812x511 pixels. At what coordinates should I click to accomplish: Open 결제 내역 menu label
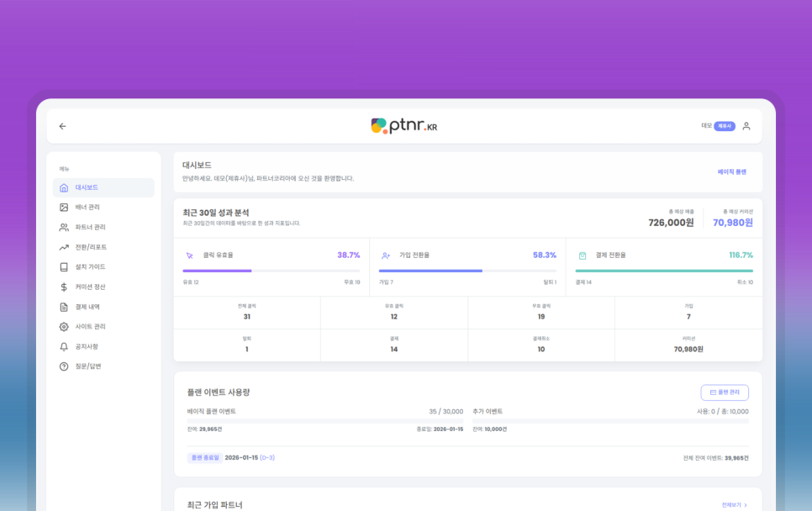[x=87, y=307]
